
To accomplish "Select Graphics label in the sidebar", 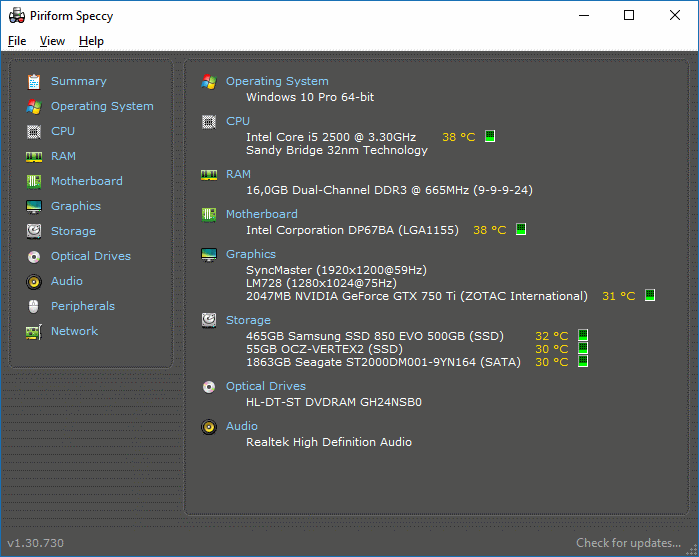I will tap(76, 206).
